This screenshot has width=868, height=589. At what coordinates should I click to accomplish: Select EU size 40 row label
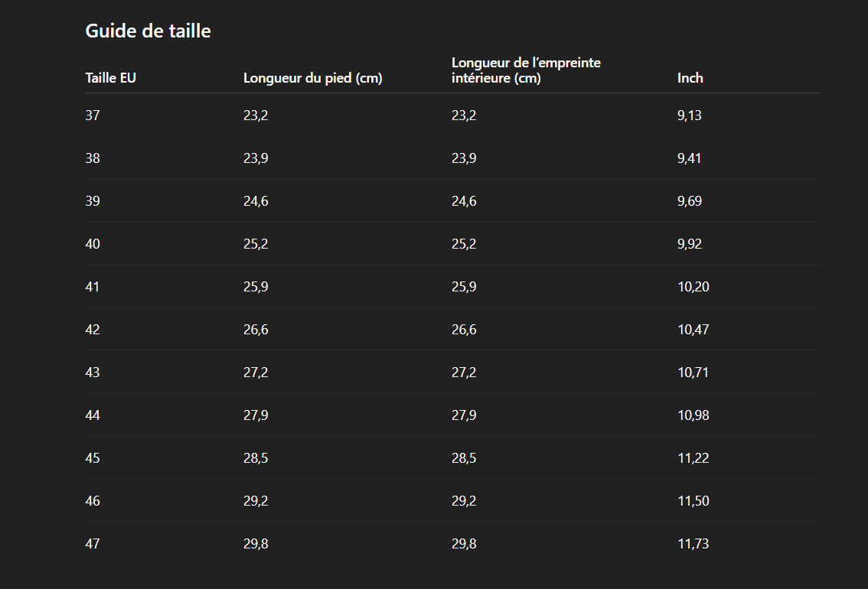point(93,244)
